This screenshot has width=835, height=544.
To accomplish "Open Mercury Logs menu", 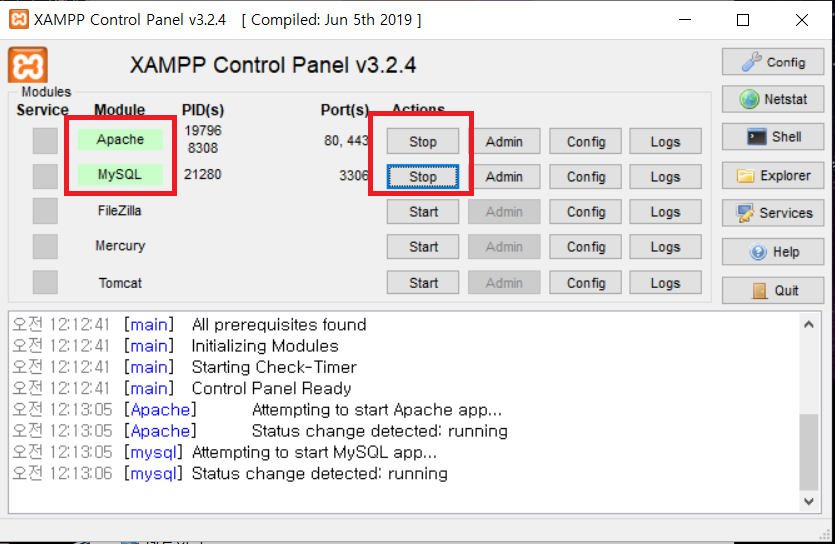I will point(665,247).
